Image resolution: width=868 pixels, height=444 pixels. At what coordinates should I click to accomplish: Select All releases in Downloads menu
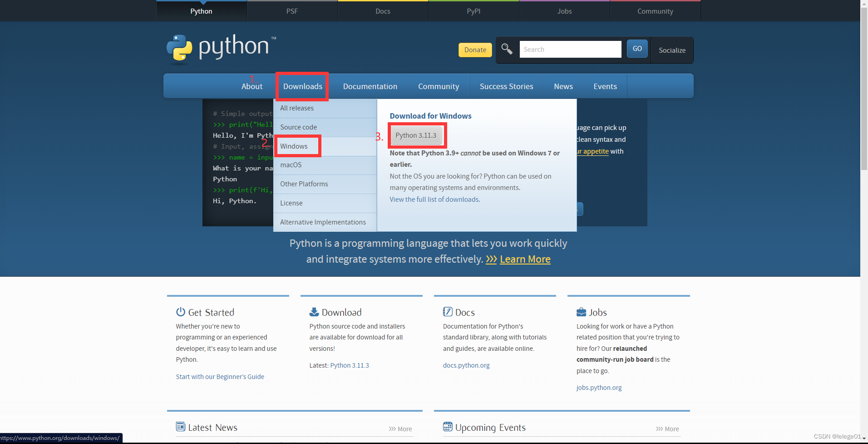(x=325, y=108)
